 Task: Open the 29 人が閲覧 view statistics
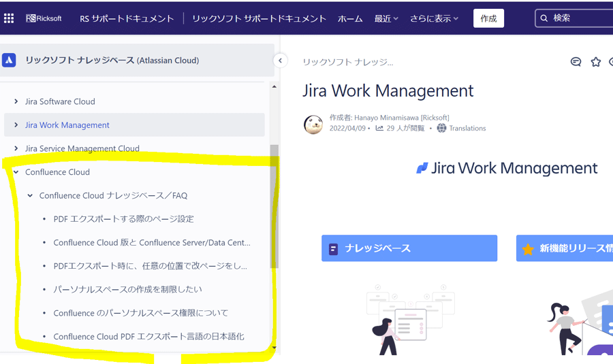pyautogui.click(x=405, y=128)
